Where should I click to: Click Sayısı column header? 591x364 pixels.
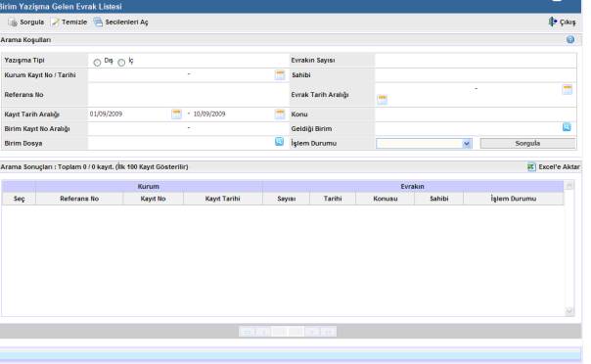tap(287, 199)
